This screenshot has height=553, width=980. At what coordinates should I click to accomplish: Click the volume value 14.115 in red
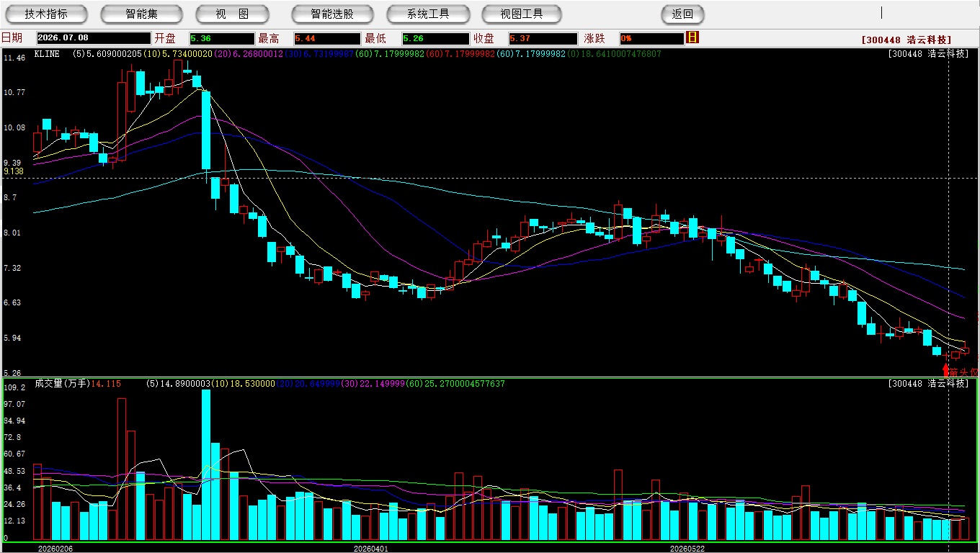[x=106, y=384]
